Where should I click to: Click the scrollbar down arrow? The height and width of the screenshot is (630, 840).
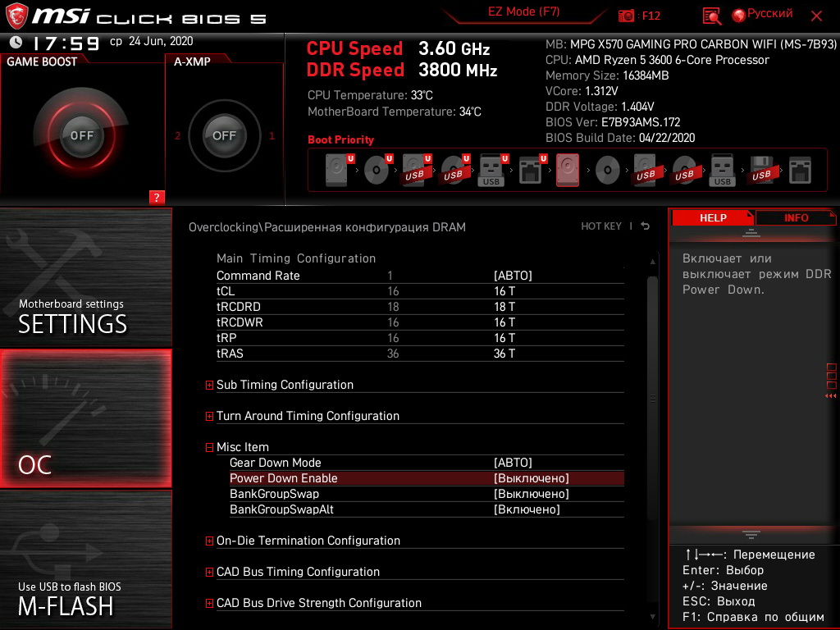click(652, 617)
